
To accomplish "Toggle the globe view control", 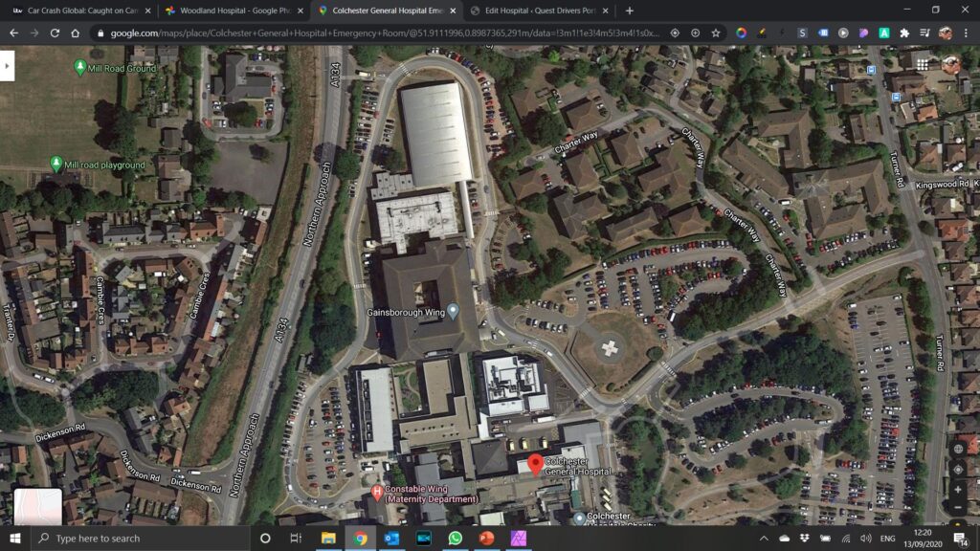I will (958, 449).
